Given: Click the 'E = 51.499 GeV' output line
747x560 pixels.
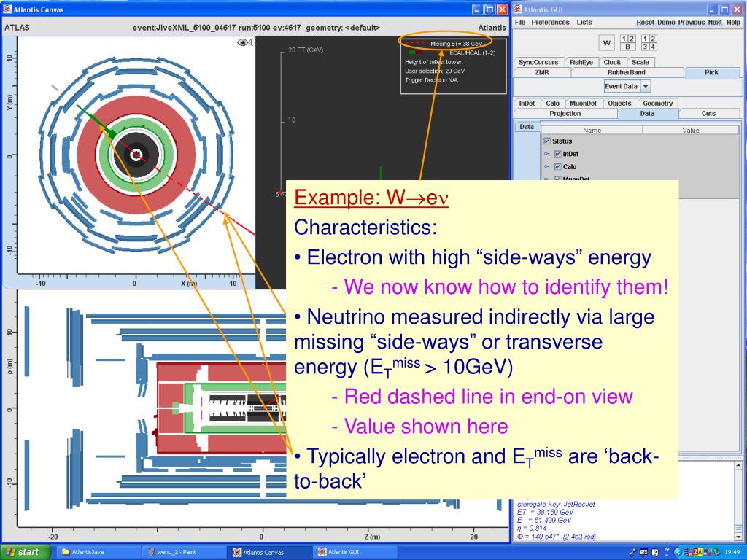Looking at the screenshot, I should [x=544, y=521].
